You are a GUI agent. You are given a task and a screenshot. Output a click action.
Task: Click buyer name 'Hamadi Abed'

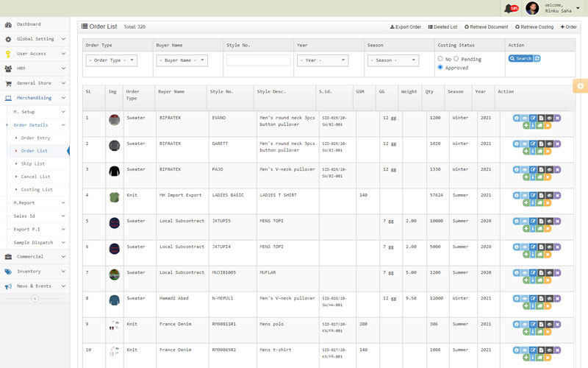click(x=174, y=298)
